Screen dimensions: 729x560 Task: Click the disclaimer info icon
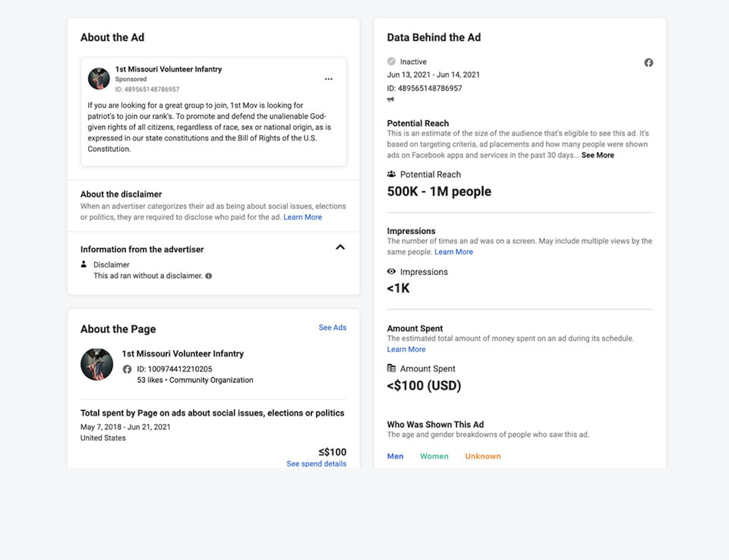pyautogui.click(x=209, y=276)
